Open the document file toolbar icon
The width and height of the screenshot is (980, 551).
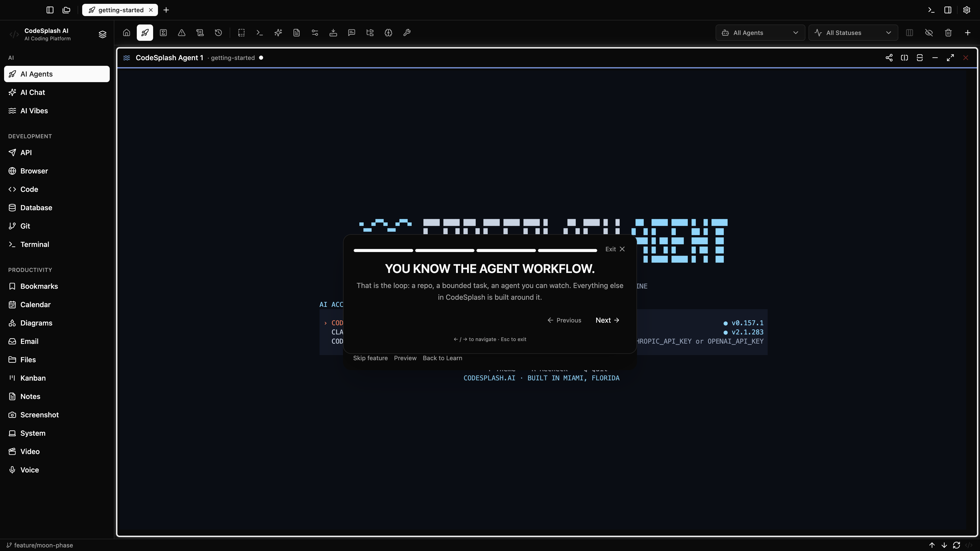pyautogui.click(x=296, y=33)
